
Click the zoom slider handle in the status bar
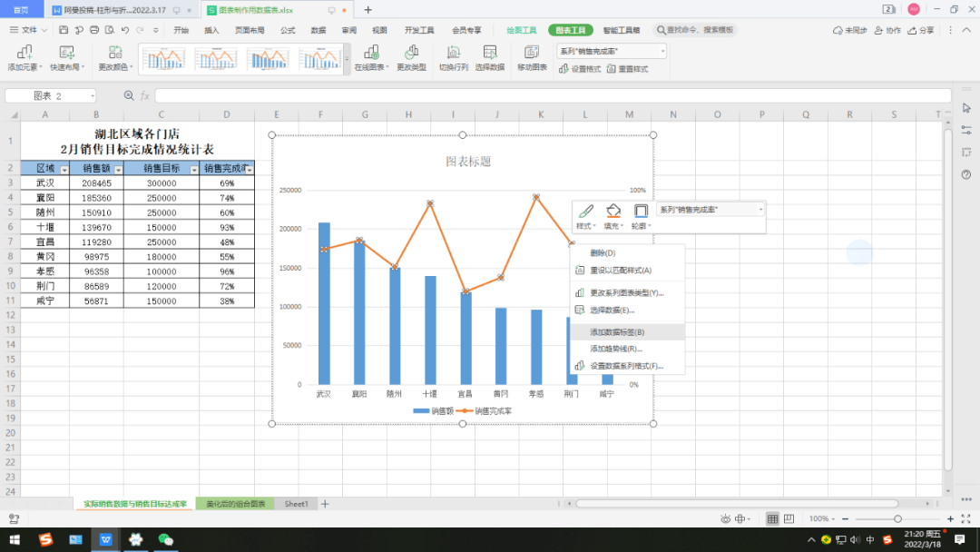pos(897,518)
